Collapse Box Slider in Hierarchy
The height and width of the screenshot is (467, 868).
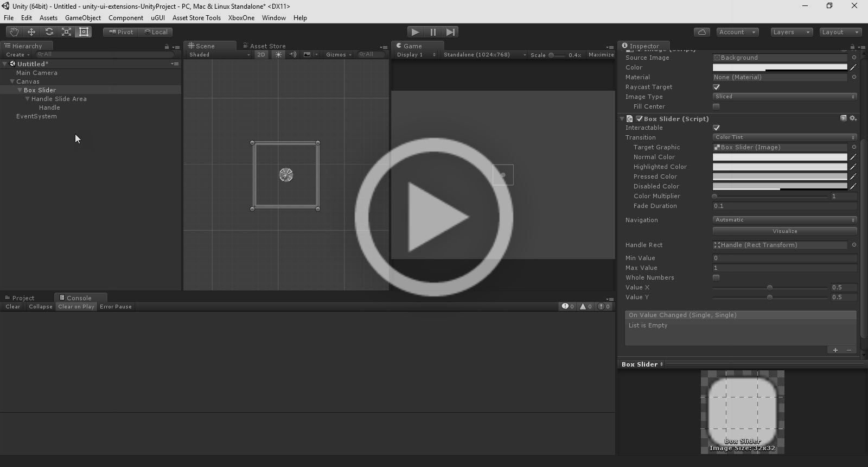[x=20, y=90]
